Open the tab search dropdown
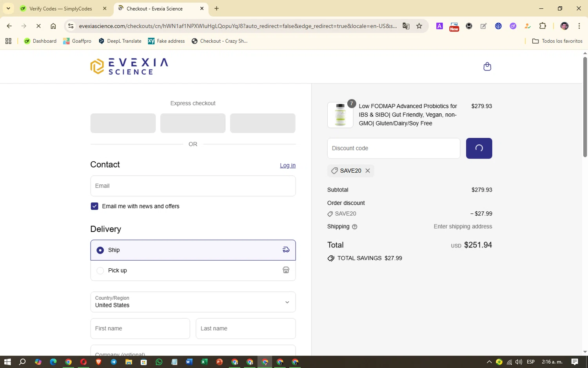588x368 pixels. coord(8,9)
